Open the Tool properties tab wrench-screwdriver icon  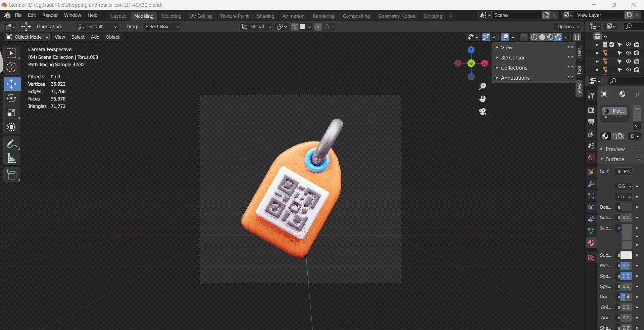(x=591, y=96)
